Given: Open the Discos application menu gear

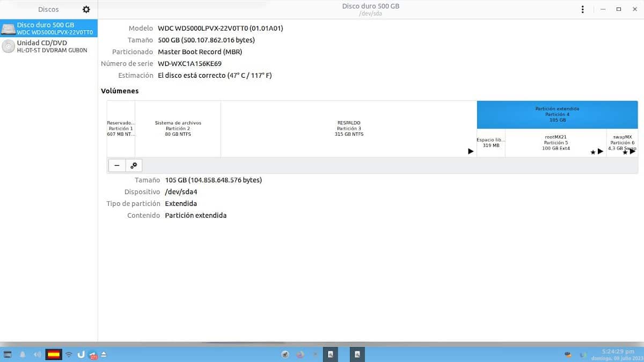Looking at the screenshot, I should tap(86, 9).
